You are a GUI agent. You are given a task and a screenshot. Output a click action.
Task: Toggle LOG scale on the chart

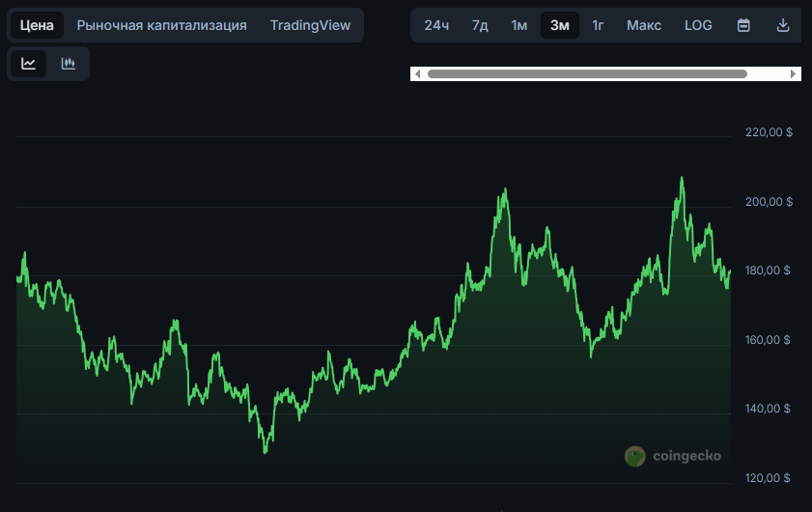pyautogui.click(x=698, y=25)
